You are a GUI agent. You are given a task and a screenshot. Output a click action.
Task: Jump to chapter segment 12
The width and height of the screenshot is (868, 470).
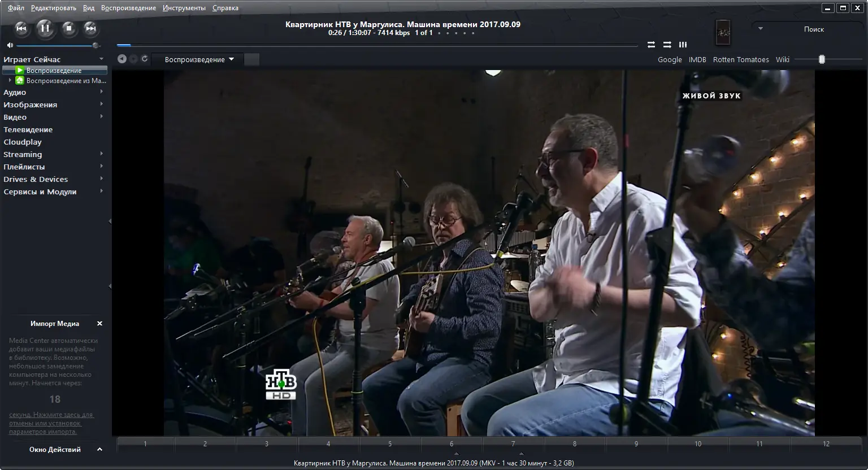[826, 444]
